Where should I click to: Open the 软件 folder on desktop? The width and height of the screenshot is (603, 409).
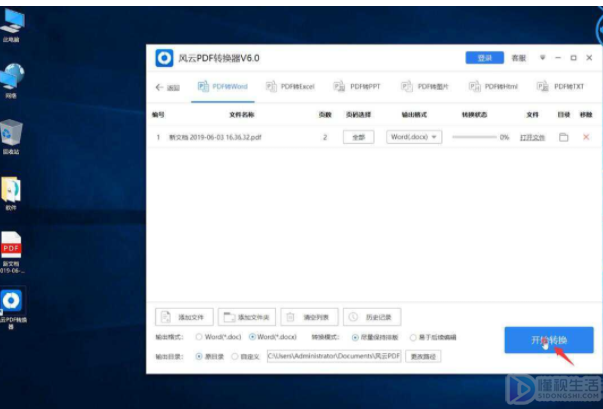coord(11,193)
